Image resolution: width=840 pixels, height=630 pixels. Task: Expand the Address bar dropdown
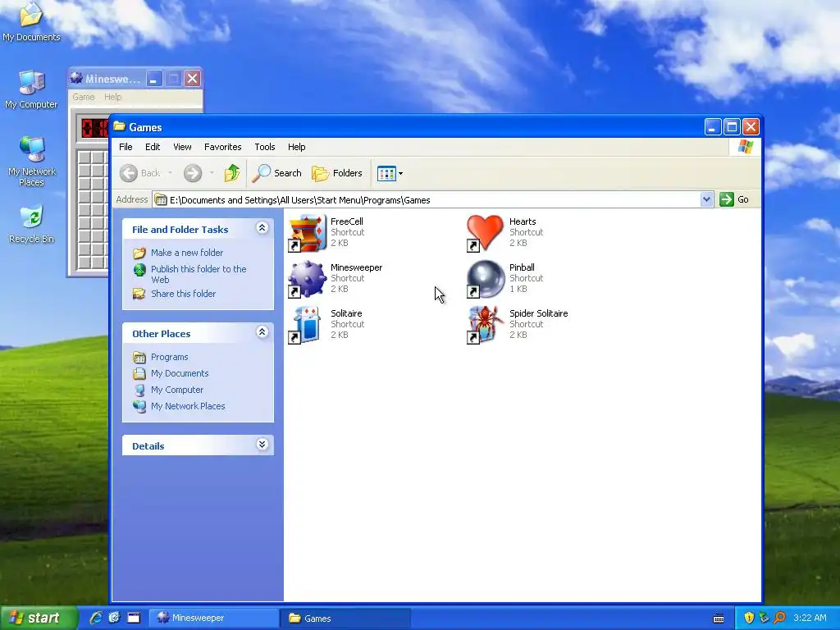(x=706, y=200)
